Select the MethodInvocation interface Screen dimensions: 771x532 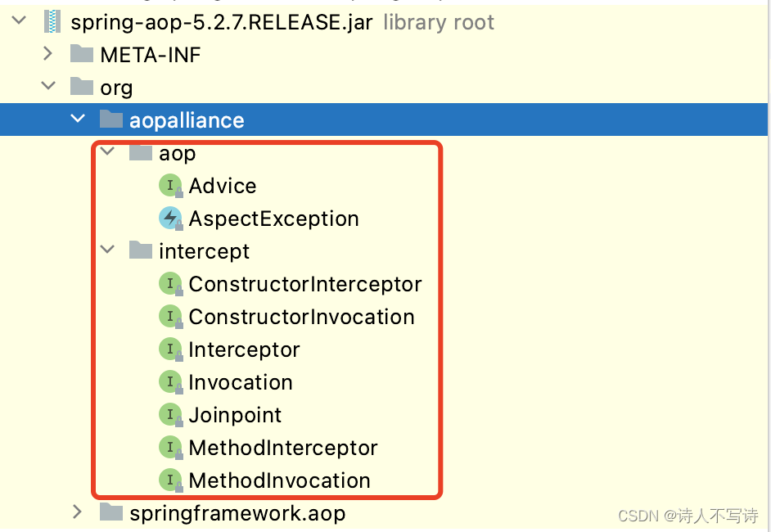tap(278, 480)
